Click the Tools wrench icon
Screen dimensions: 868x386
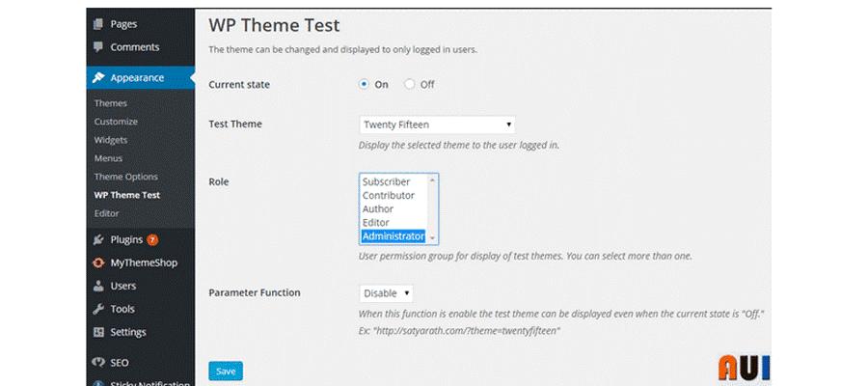pos(98,309)
